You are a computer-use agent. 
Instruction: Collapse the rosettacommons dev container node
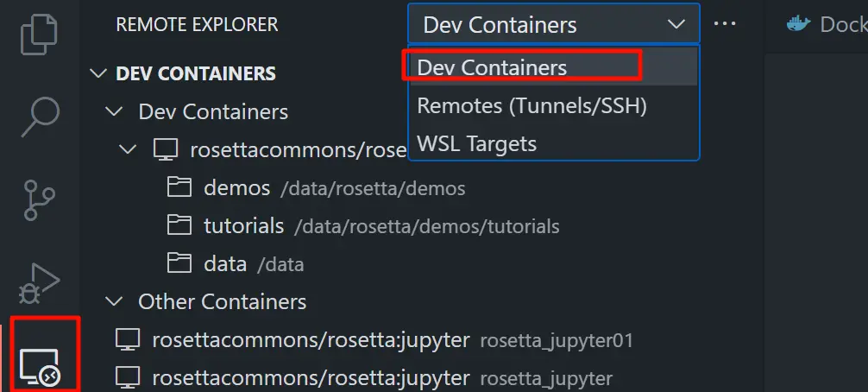pyautogui.click(x=128, y=149)
